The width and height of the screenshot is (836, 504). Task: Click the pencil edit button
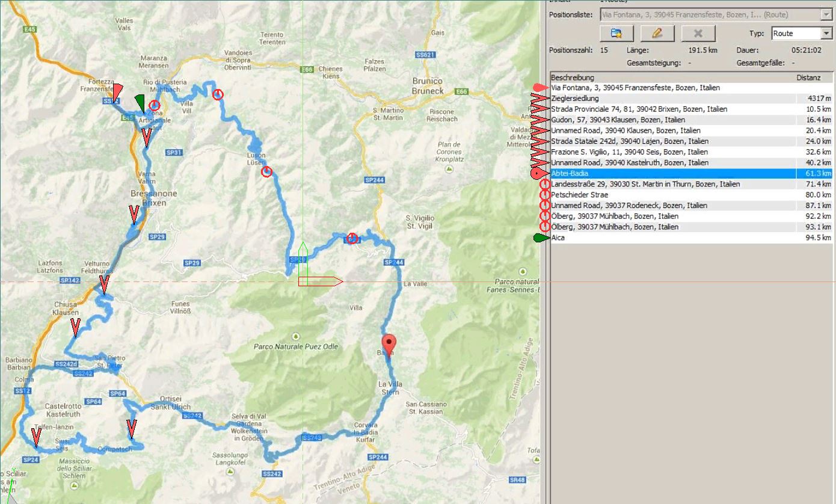657,33
